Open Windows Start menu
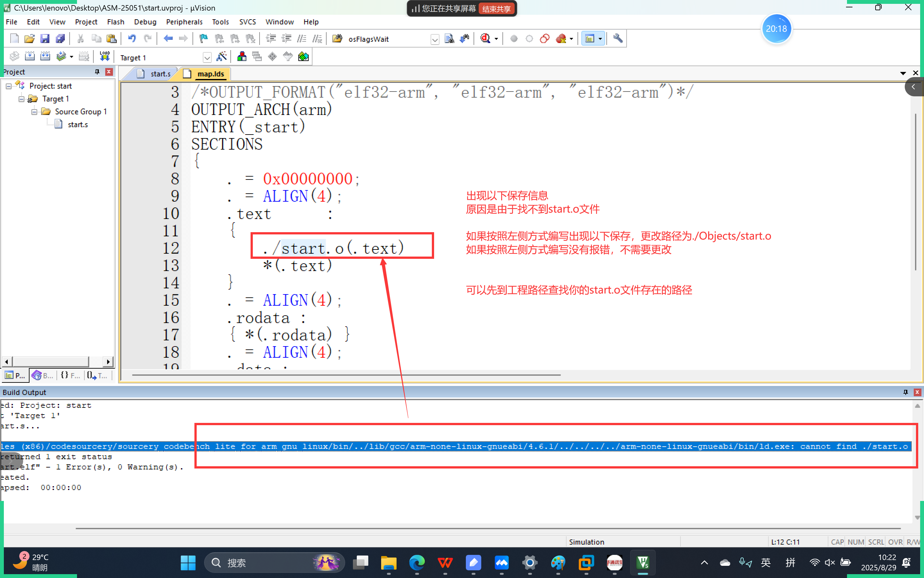Screen dimensions: 924x578 (188, 563)
